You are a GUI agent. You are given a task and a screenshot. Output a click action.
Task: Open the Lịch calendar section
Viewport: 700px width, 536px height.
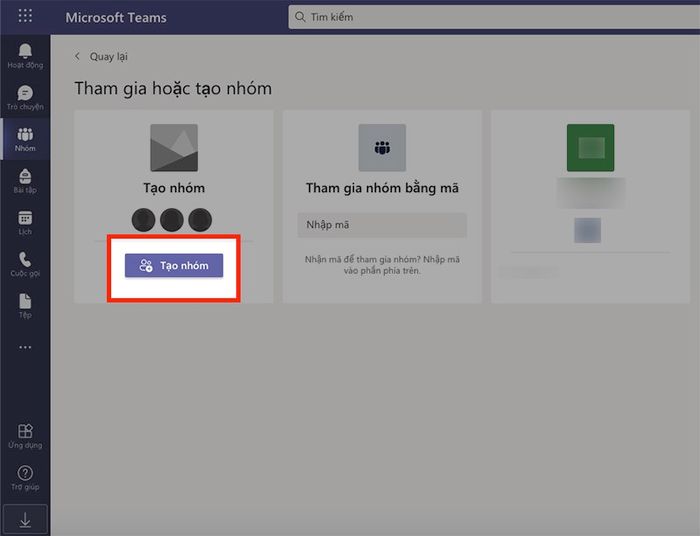click(25, 222)
